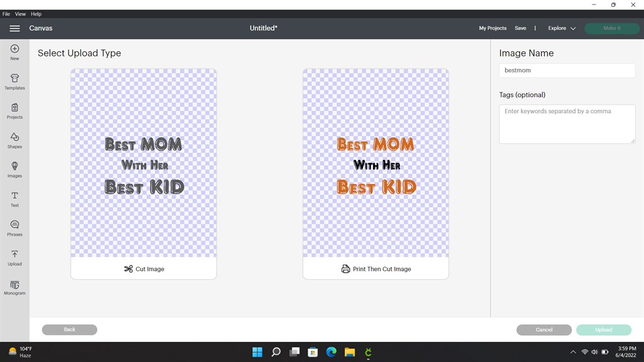Click the Image Name field with bestmom
The width and height of the screenshot is (644, 362).
coord(567,70)
